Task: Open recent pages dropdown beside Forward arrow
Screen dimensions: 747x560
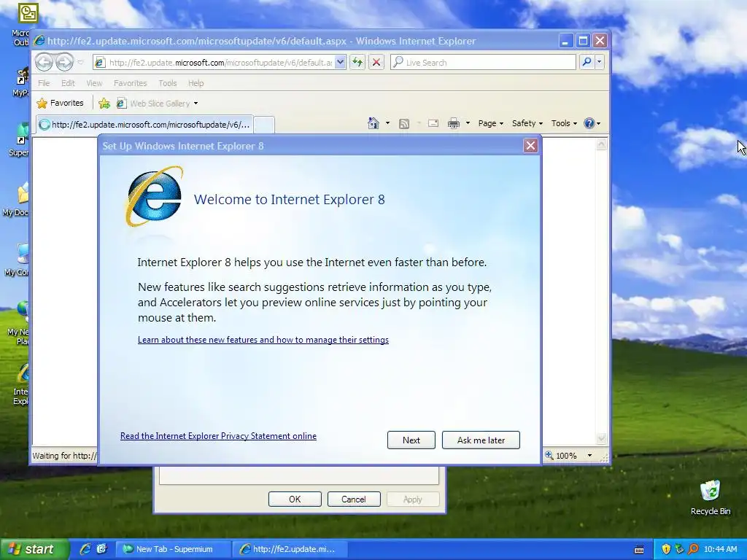Action: point(80,63)
